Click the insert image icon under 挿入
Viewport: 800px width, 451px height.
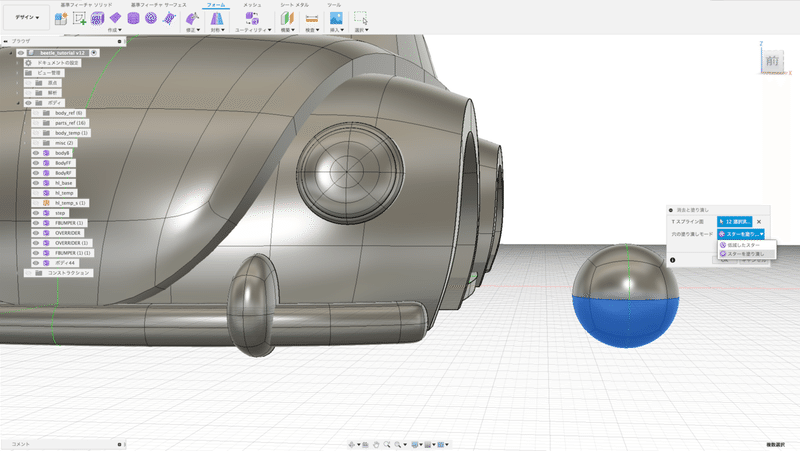click(337, 18)
